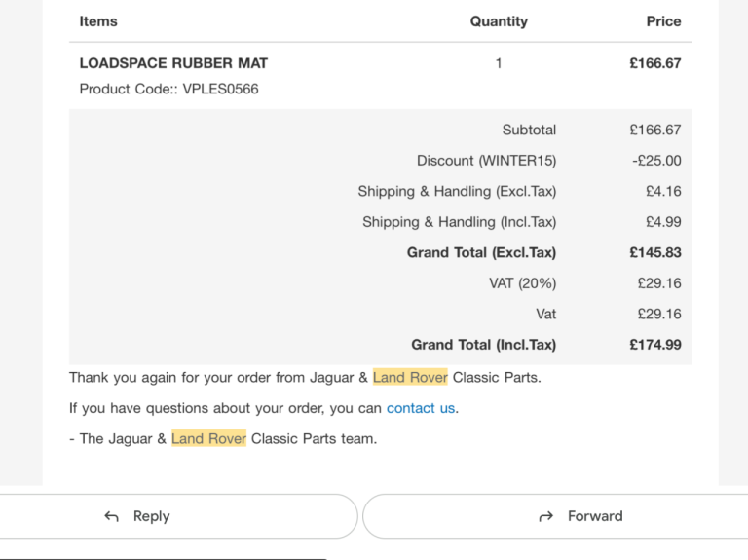The width and height of the screenshot is (748, 560).
Task: Click the Quantity column header
Action: pyautogui.click(x=499, y=21)
